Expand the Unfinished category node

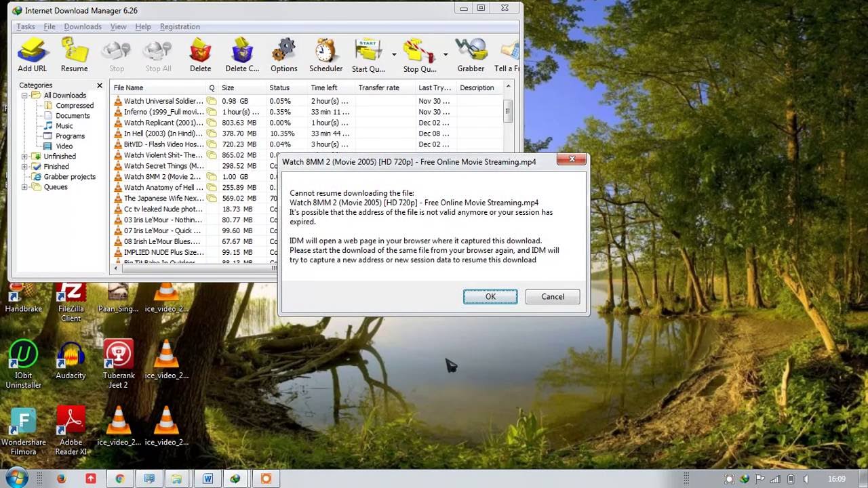click(x=25, y=157)
